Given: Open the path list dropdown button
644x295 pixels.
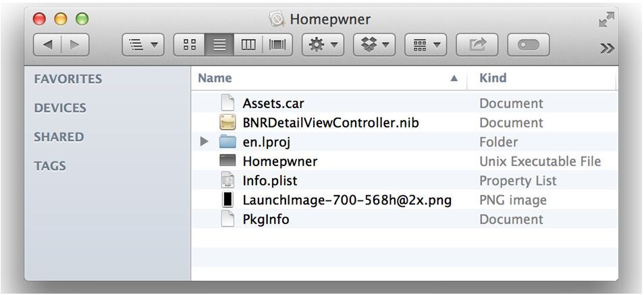Looking at the screenshot, I should point(143,45).
